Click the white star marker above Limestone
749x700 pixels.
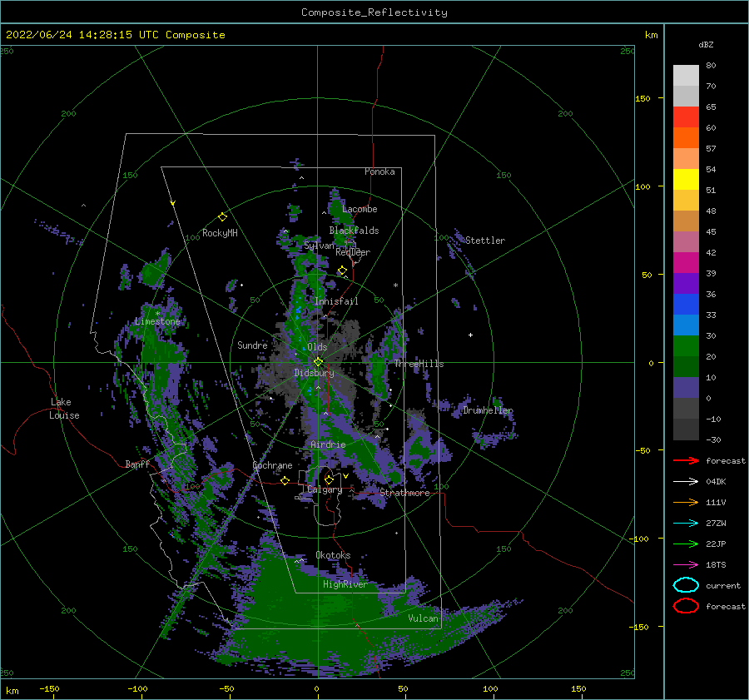(157, 314)
